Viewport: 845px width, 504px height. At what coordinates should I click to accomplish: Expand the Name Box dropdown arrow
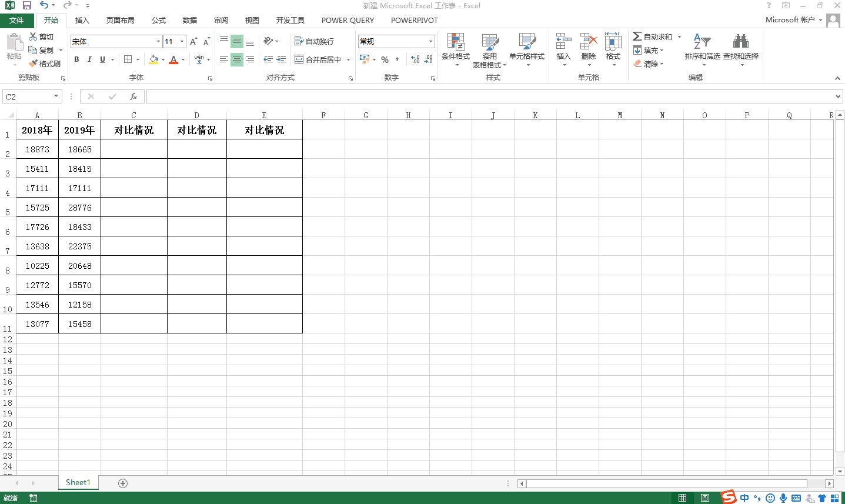56,96
